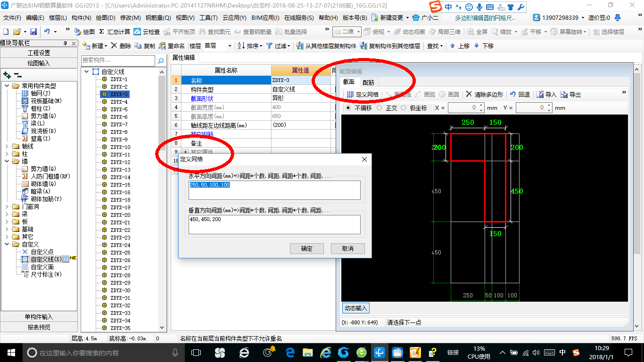Open the 过滤 filter dropdown
Viewport: 644px width, 362px height.
pyautogui.click(x=278, y=46)
